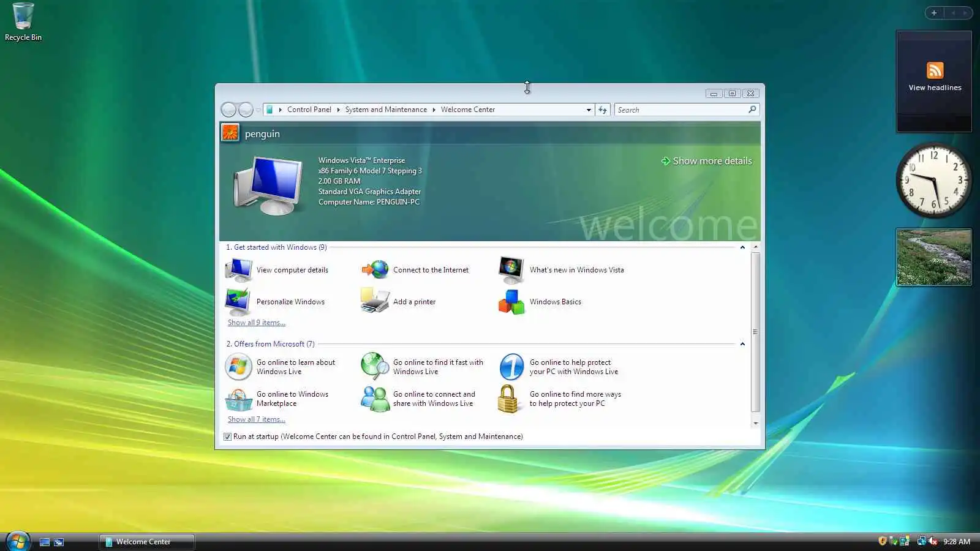
Task: Click inside the Search input field
Action: pyautogui.click(x=681, y=110)
